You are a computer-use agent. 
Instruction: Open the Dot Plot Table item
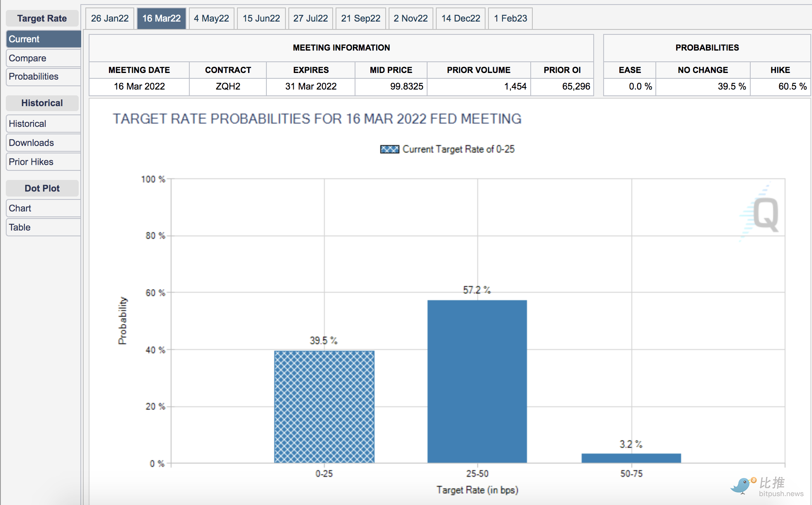43,227
